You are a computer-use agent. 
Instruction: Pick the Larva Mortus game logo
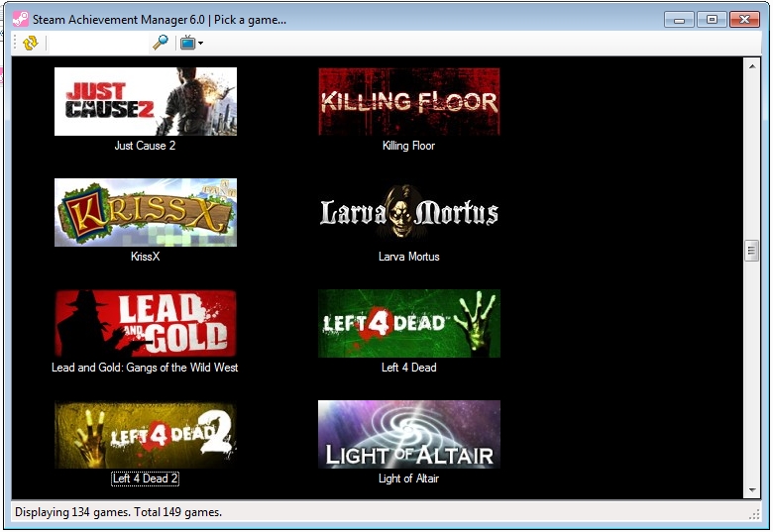click(408, 212)
